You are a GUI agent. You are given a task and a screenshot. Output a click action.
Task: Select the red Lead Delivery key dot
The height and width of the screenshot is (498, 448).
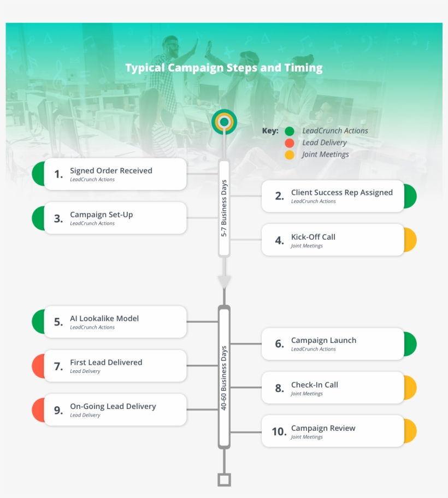click(290, 143)
